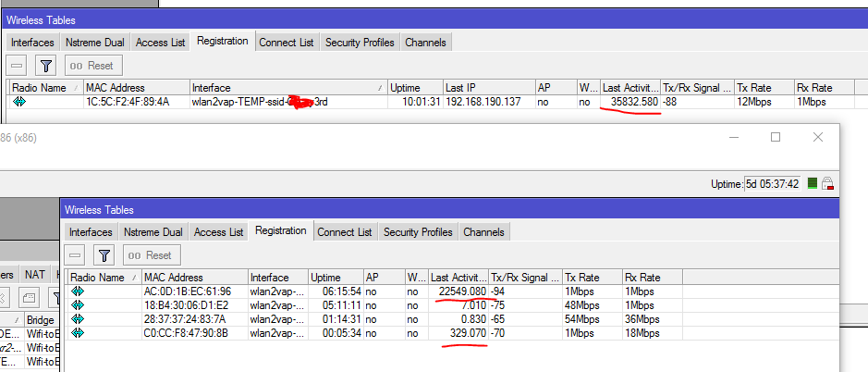The height and width of the screenshot is (372, 868).
Task: Click the remove (minus) button in upper table toolbar
Action: click(17, 66)
